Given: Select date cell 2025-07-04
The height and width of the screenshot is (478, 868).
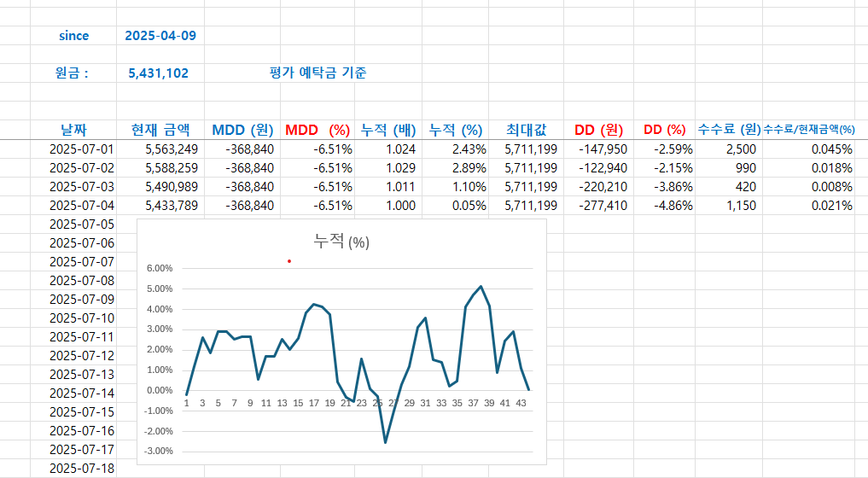Looking at the screenshot, I should point(73,206).
